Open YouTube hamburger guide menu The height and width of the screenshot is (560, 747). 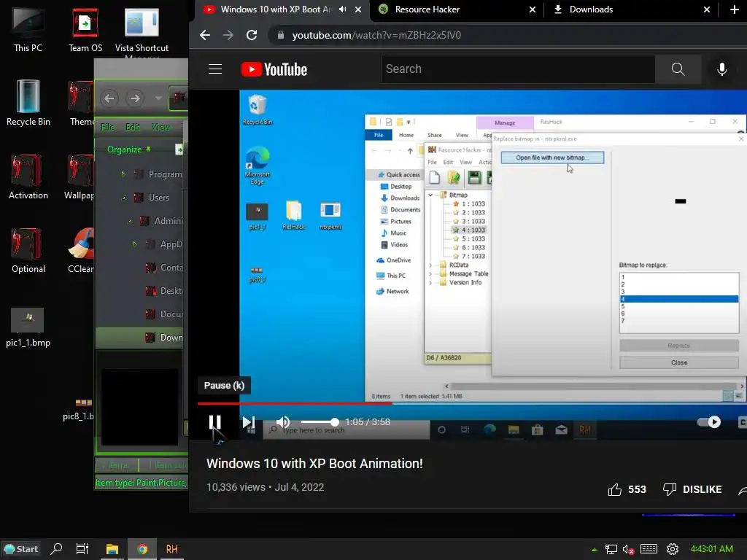(215, 69)
